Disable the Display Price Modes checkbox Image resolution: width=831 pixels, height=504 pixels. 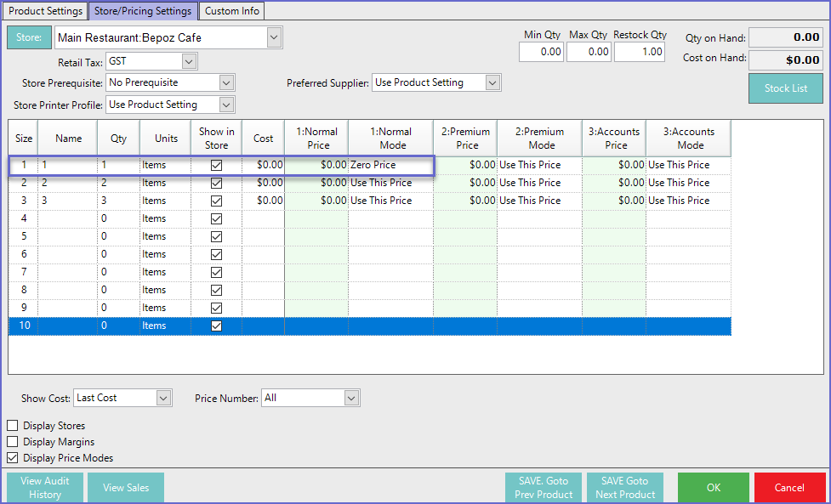[13, 458]
